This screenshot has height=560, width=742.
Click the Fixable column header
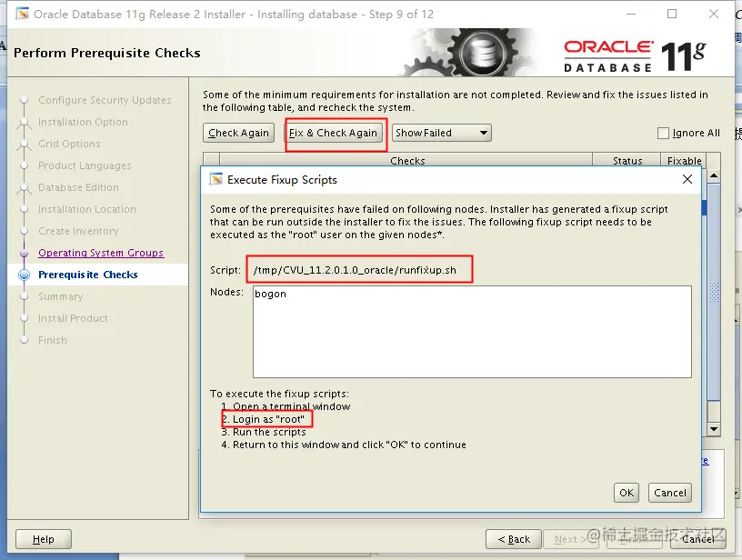684,160
